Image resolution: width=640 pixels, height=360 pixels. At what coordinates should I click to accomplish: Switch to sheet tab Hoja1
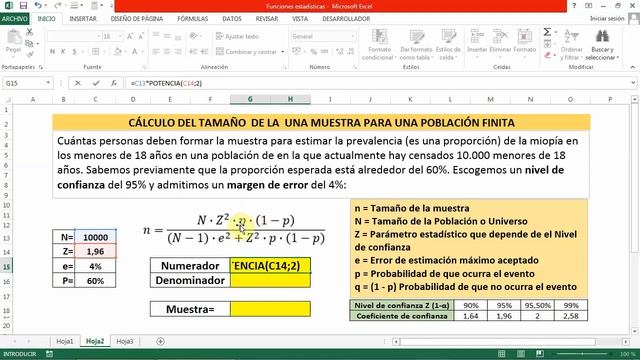(x=65, y=341)
